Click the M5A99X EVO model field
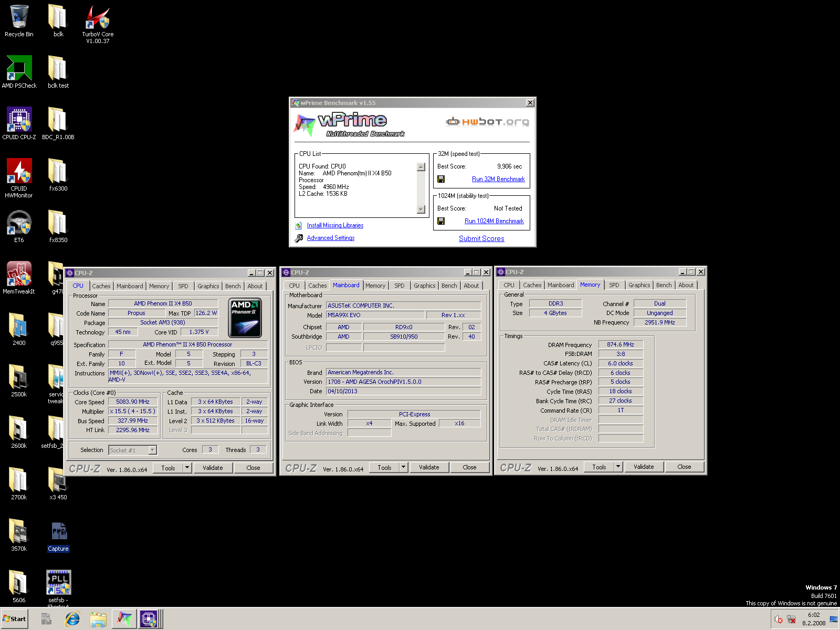This screenshot has width=840, height=630. (375, 315)
